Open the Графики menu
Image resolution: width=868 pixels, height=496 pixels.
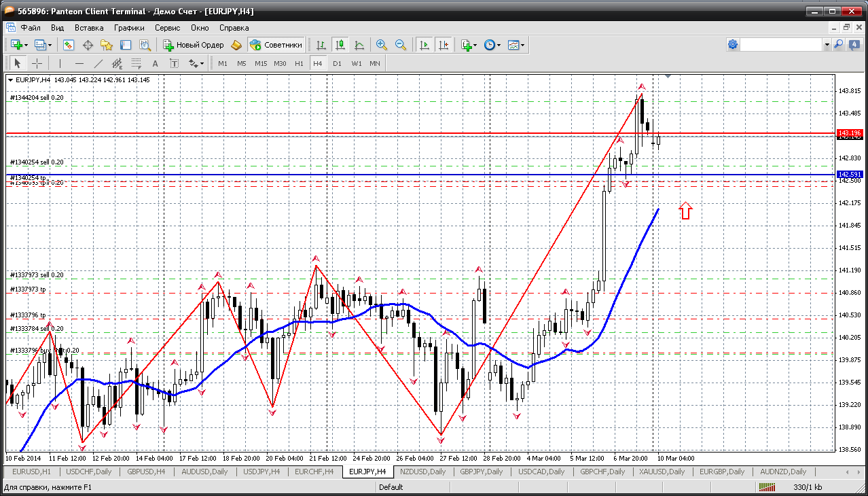(129, 28)
